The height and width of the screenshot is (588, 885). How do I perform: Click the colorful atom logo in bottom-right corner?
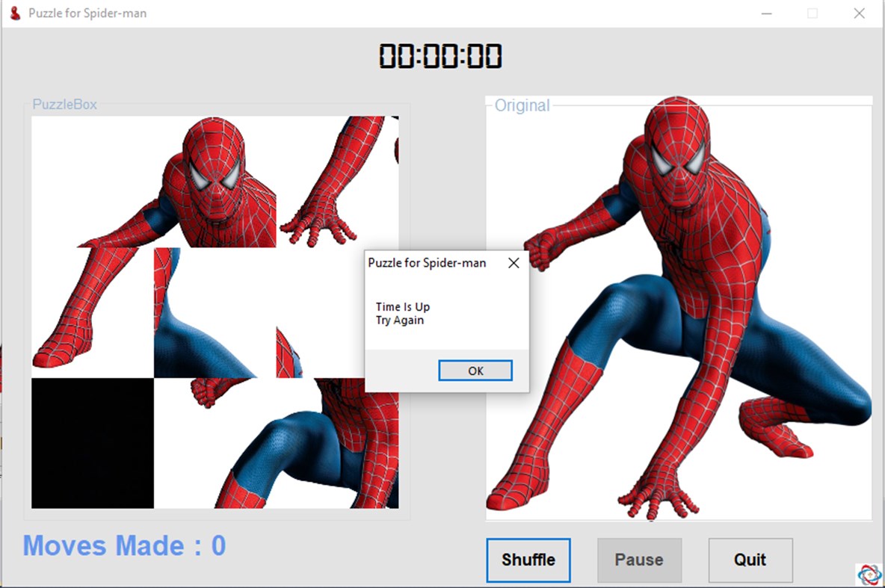tap(870, 574)
